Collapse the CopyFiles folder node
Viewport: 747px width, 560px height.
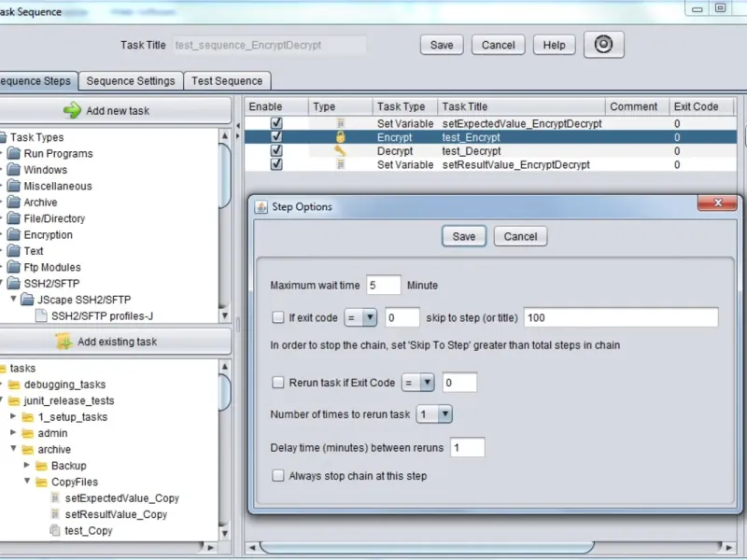(x=27, y=481)
